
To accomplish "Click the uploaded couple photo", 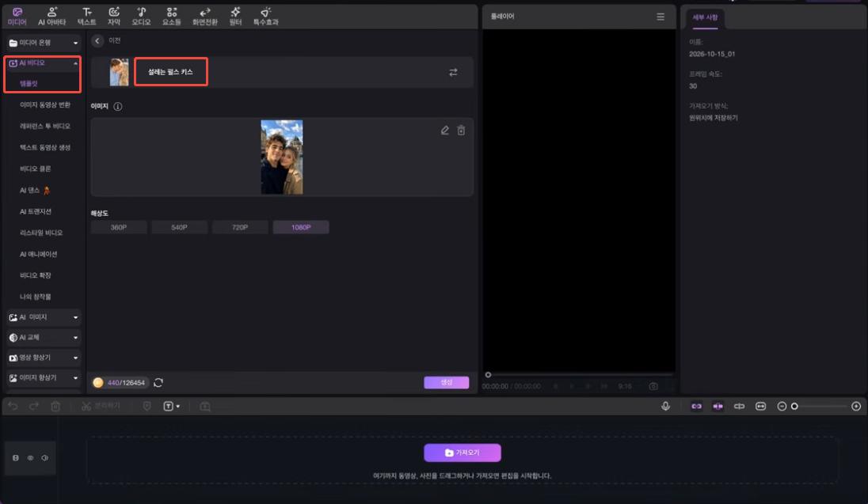I will tap(282, 157).
